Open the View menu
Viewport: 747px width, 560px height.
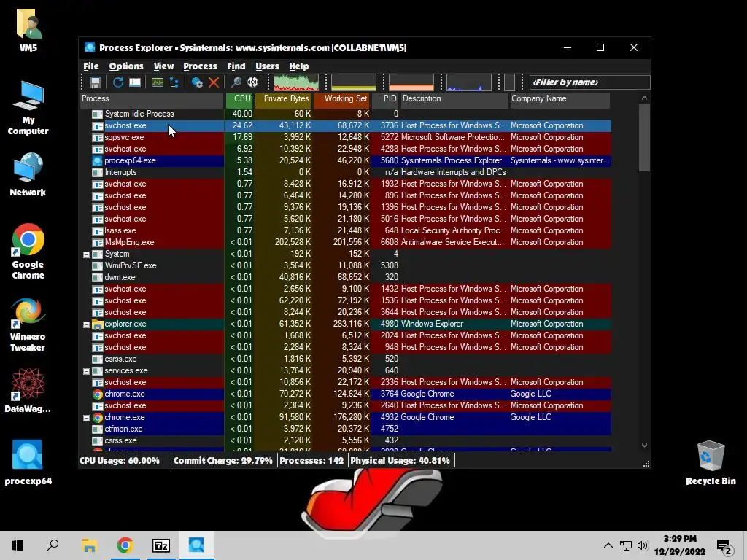click(163, 66)
